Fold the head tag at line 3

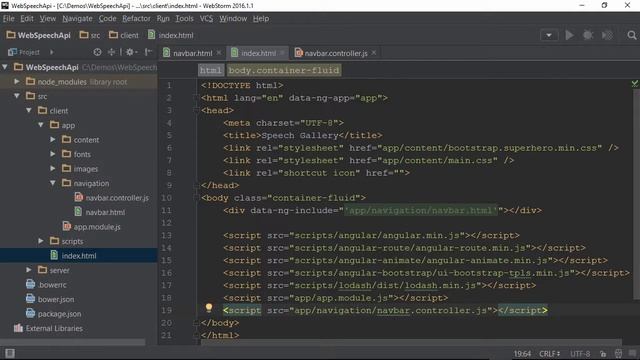(196, 110)
